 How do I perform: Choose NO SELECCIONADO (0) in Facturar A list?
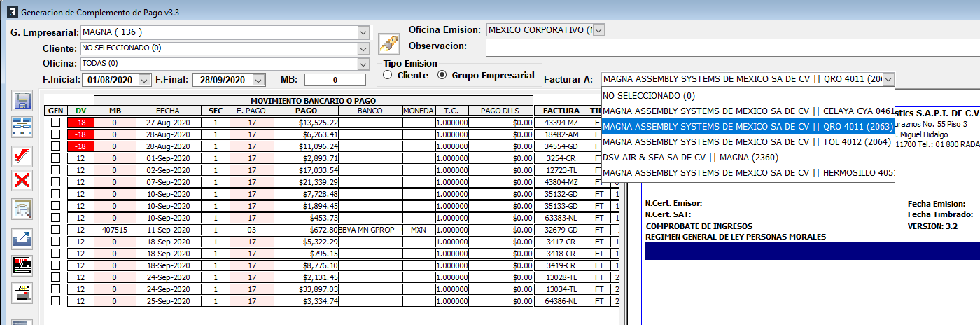click(x=748, y=96)
